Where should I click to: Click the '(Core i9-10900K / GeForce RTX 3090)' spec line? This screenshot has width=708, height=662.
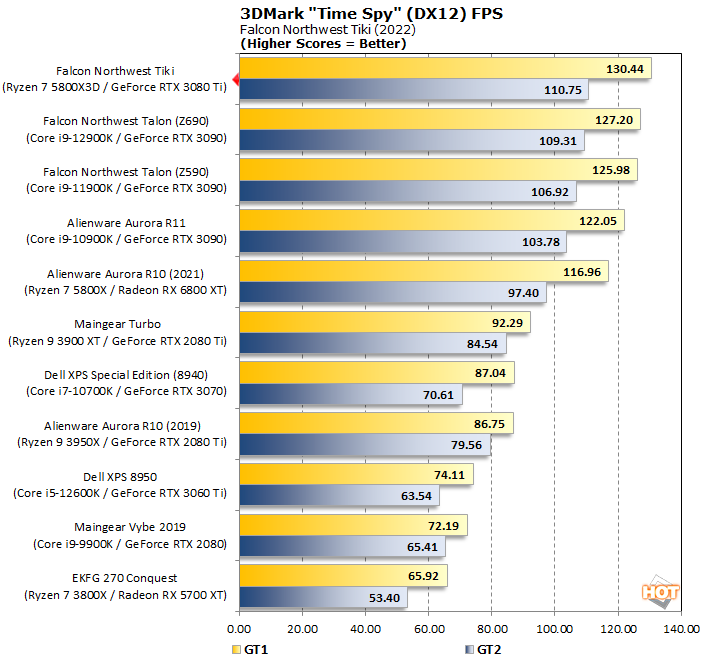click(126, 239)
